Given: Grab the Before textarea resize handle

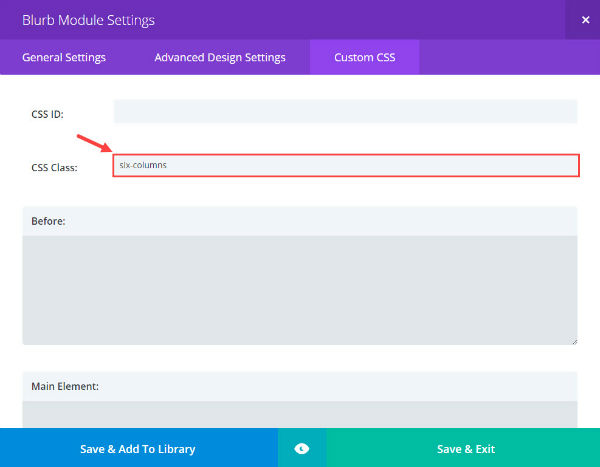Looking at the screenshot, I should (574, 341).
